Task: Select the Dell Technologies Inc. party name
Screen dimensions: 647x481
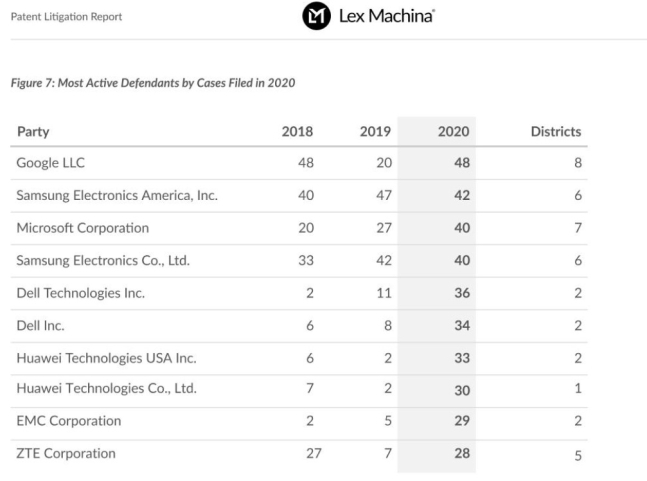Action: click(80, 293)
